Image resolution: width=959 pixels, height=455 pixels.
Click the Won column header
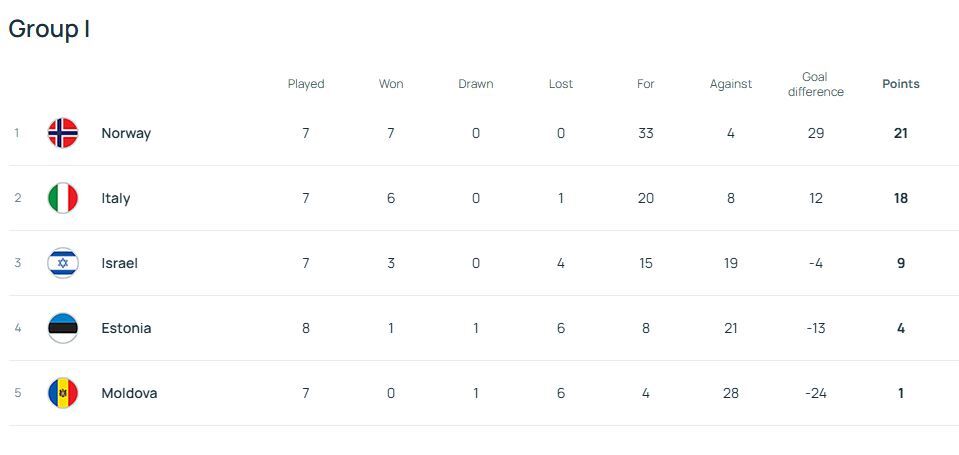click(x=391, y=84)
